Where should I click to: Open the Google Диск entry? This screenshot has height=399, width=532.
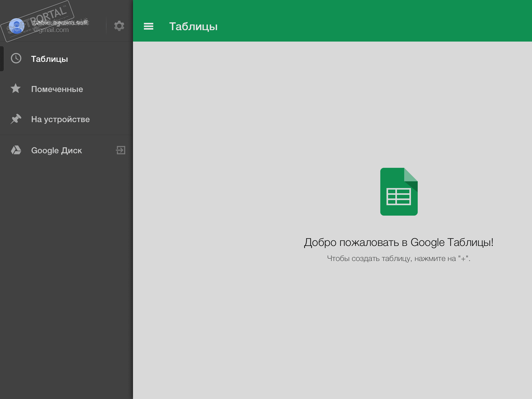(56, 150)
